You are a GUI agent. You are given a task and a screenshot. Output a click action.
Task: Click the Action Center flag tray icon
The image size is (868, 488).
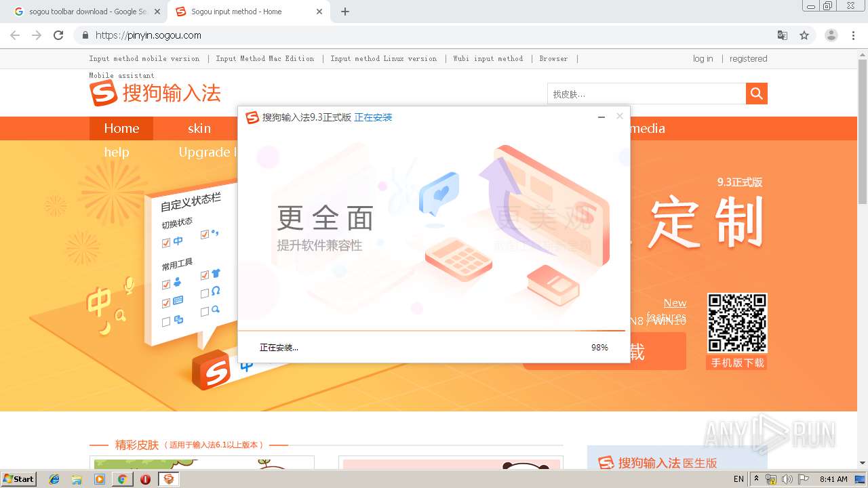click(804, 479)
